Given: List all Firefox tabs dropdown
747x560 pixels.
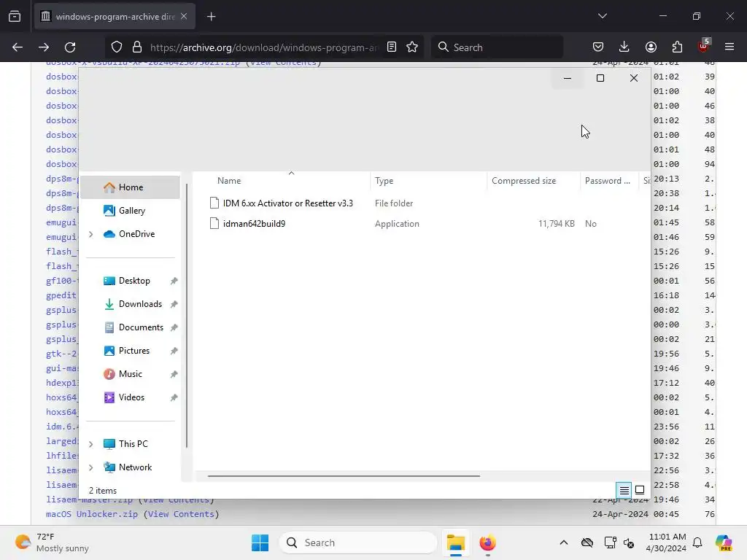Looking at the screenshot, I should pyautogui.click(x=603, y=16).
